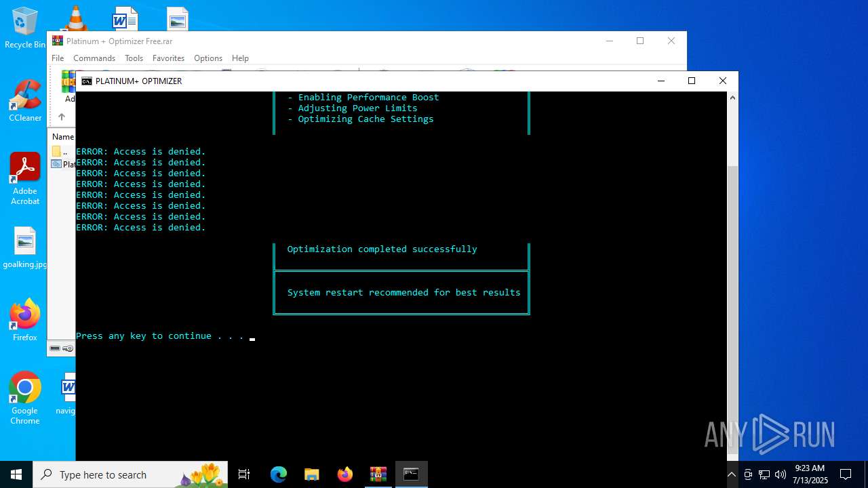Open the clock showing 9:23 AM
This screenshot has width=868, height=488.
810,474
